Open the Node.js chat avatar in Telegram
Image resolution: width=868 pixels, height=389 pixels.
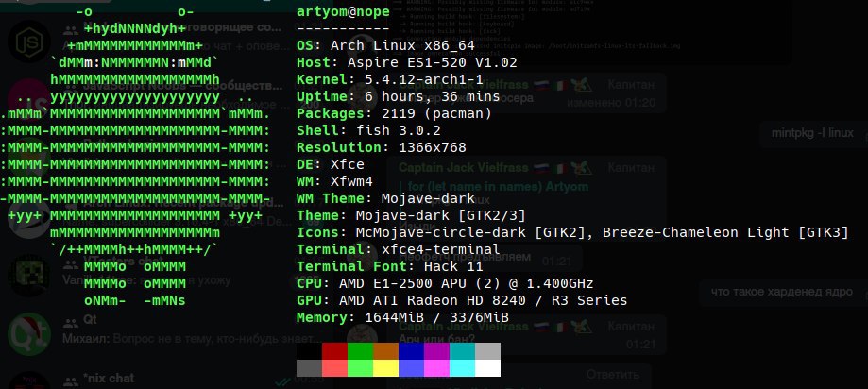coord(28,42)
